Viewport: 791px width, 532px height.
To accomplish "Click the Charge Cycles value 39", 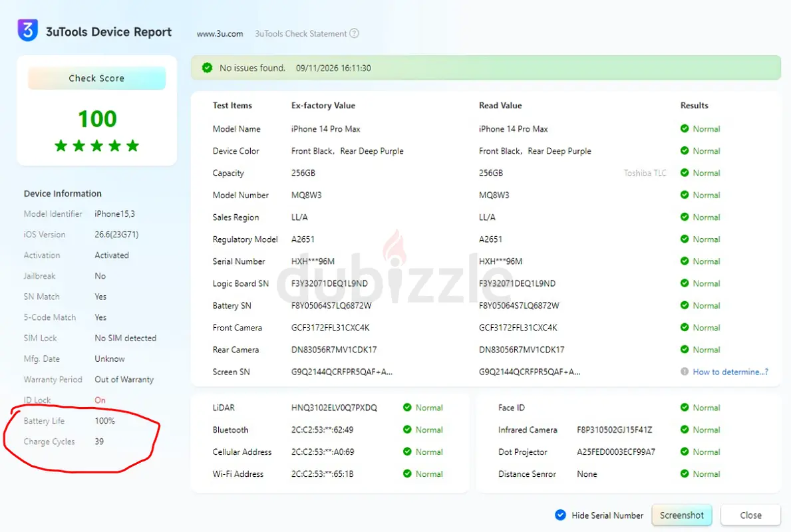I will click(99, 442).
